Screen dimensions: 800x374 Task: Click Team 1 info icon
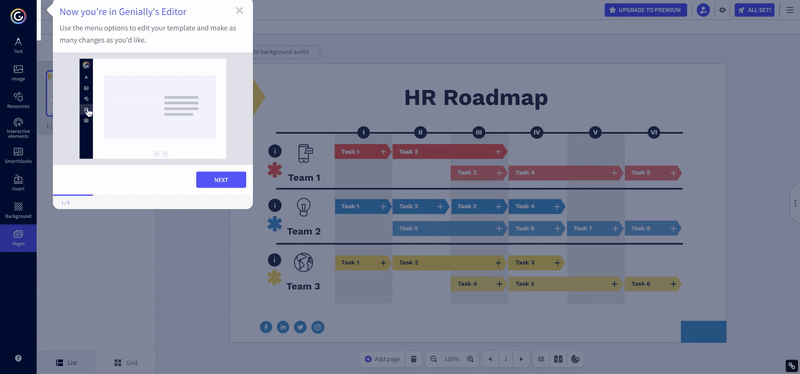pyautogui.click(x=274, y=151)
